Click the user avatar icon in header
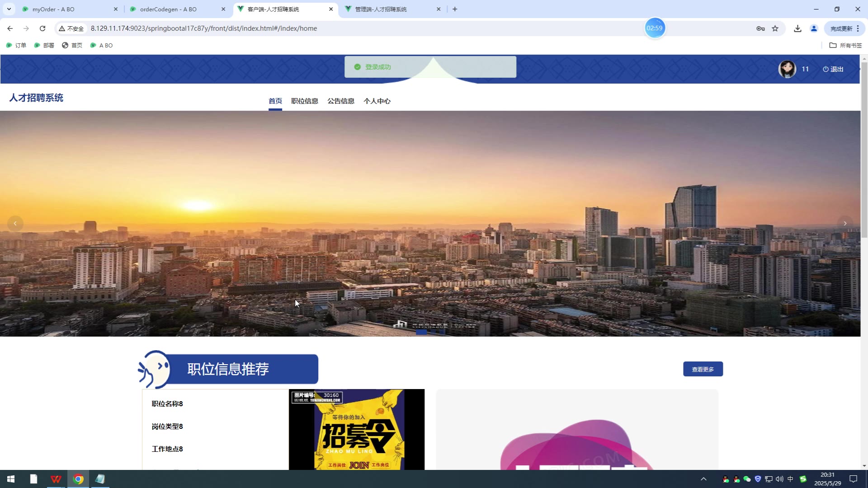The width and height of the screenshot is (868, 488). pyautogui.click(x=787, y=69)
